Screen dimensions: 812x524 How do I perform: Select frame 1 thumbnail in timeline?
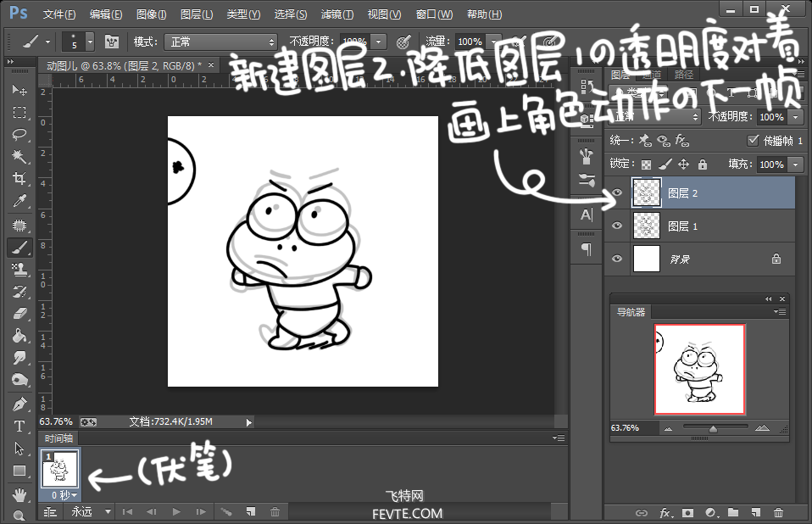click(x=59, y=469)
